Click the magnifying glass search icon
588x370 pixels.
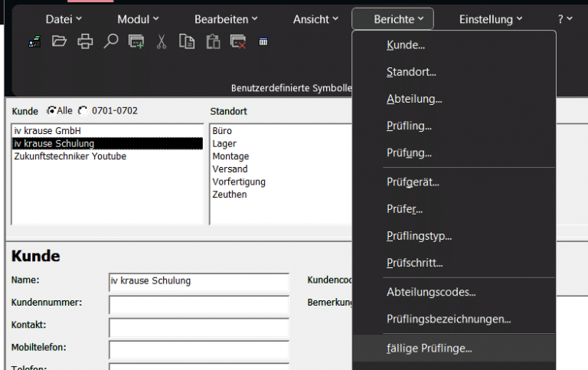(110, 41)
